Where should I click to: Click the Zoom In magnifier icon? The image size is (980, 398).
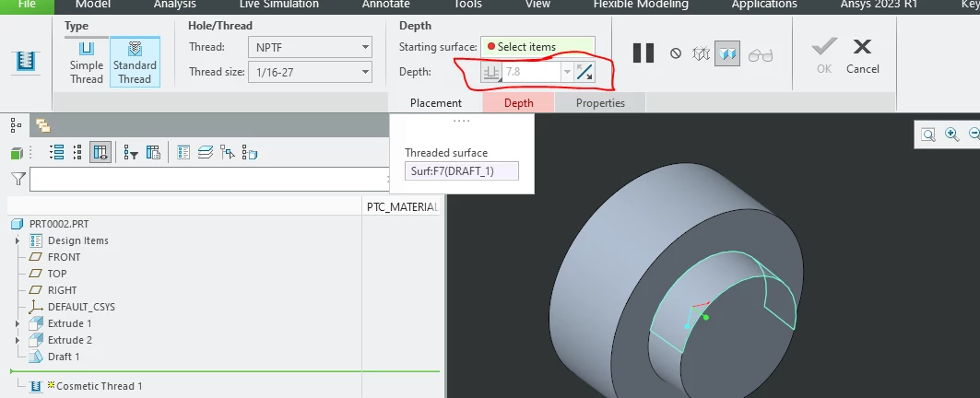[x=951, y=135]
